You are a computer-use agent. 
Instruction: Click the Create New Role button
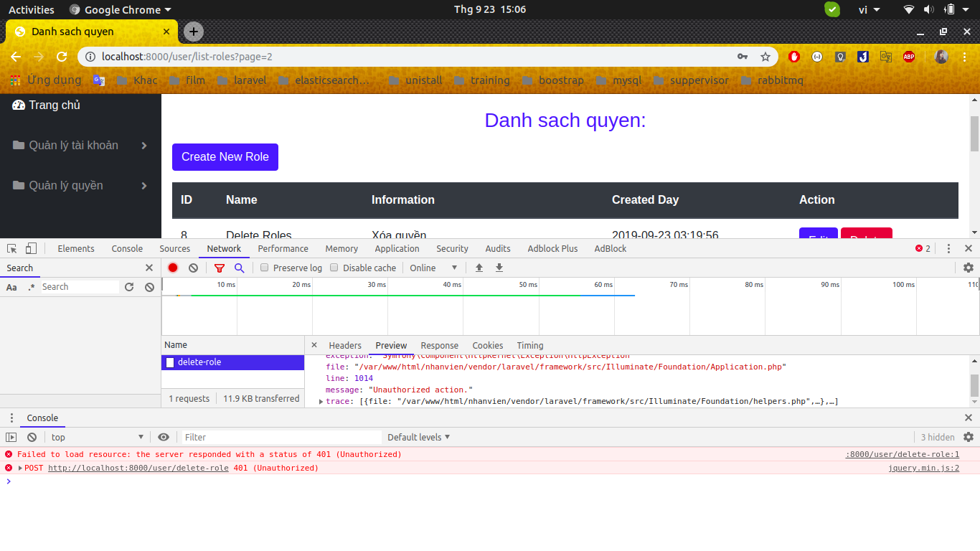[225, 156]
